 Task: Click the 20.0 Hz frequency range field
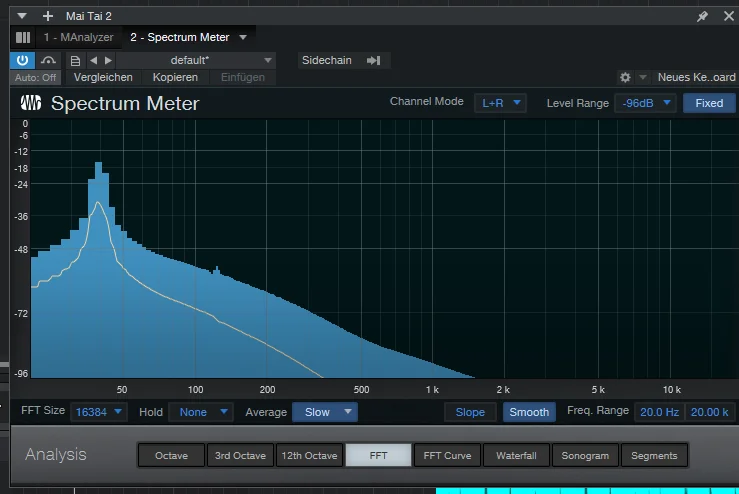coord(659,412)
